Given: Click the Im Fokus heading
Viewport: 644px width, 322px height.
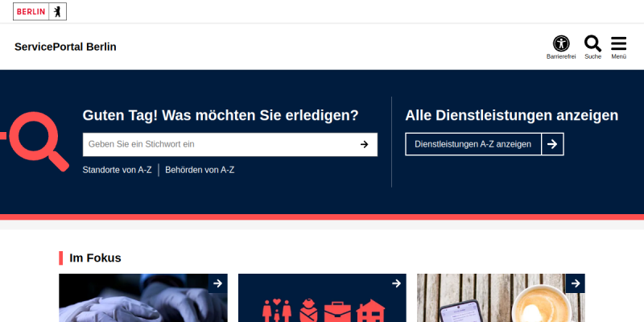Looking at the screenshot, I should 95,258.
